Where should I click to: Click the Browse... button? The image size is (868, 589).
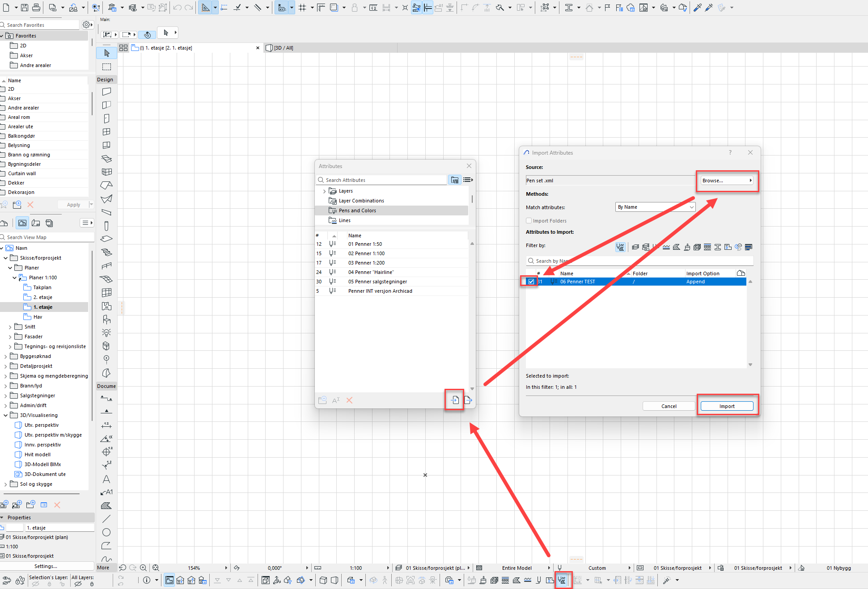tap(727, 181)
